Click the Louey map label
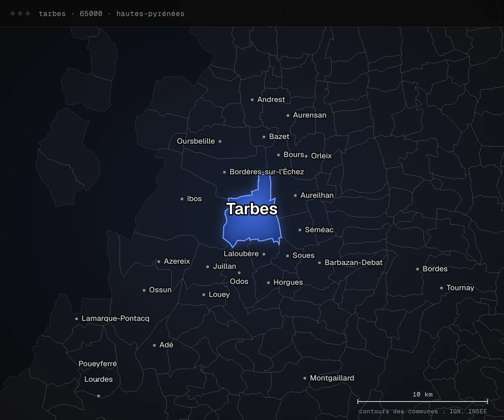The width and height of the screenshot is (504, 420). click(219, 294)
